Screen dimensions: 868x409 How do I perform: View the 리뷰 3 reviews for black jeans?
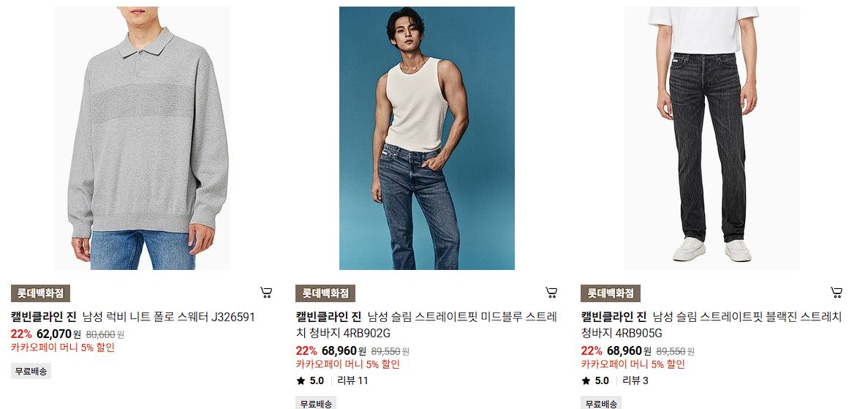click(635, 380)
